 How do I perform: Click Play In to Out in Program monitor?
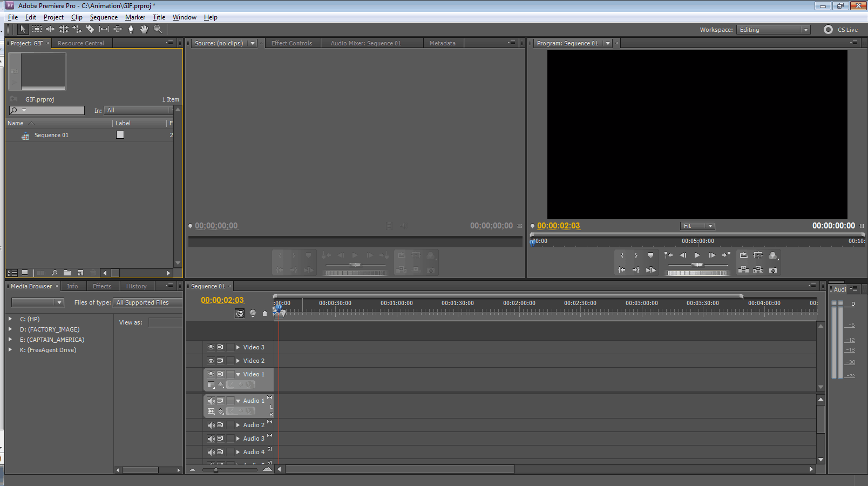click(x=651, y=270)
